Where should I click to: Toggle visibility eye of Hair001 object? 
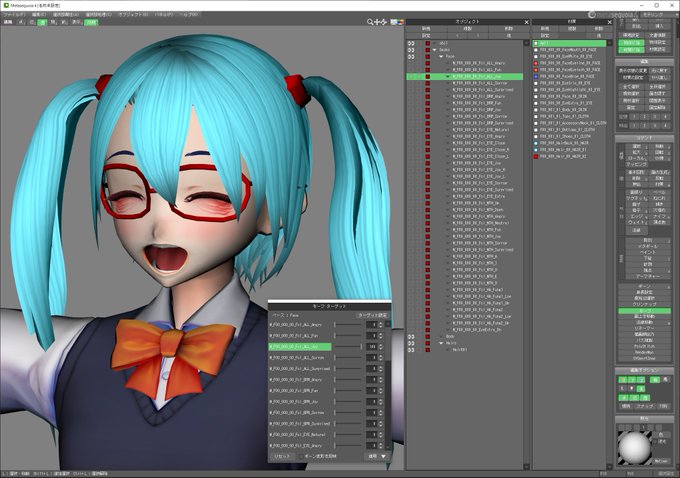tap(411, 350)
